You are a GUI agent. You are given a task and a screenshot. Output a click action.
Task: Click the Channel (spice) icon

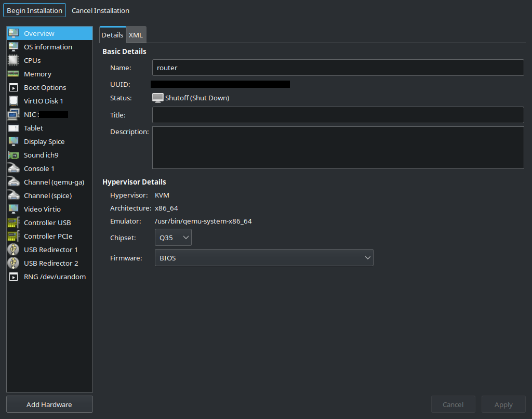(14, 195)
